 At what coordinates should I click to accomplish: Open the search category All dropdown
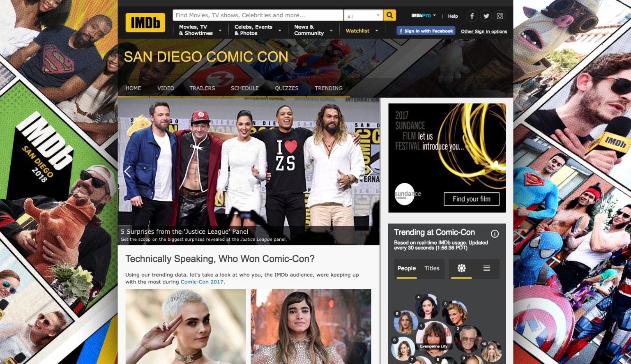click(363, 16)
